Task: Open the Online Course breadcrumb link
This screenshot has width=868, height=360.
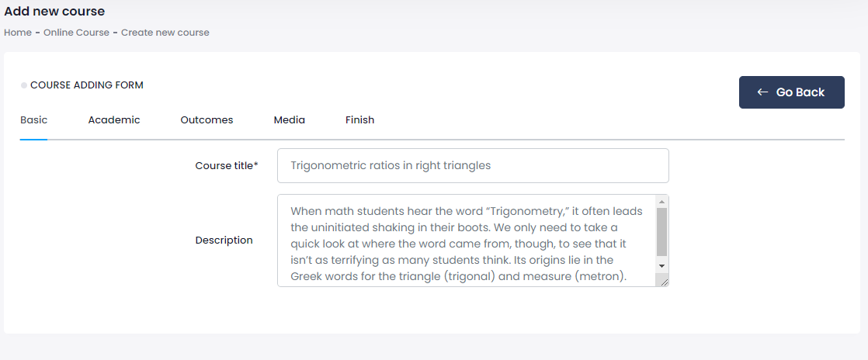Action: click(x=76, y=33)
